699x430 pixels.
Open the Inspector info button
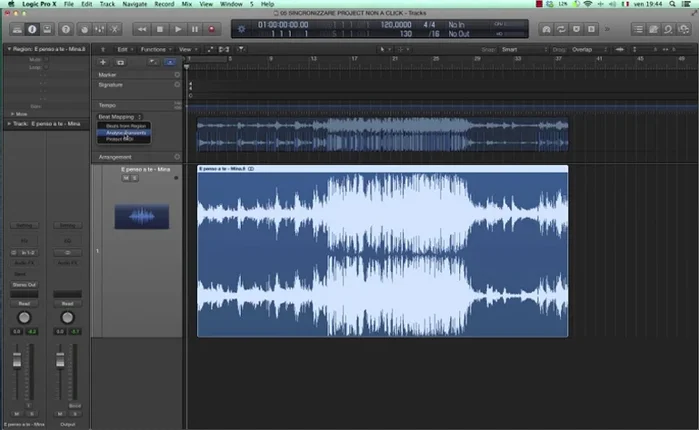coord(31,29)
